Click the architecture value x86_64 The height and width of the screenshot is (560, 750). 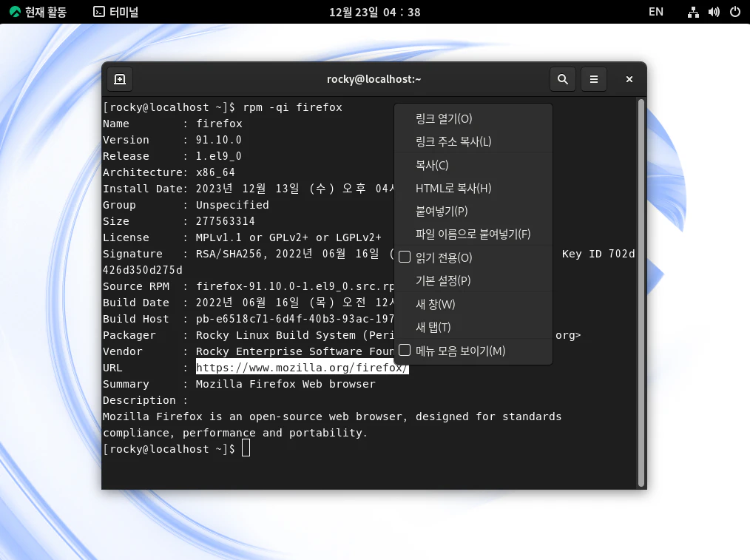[215, 172]
